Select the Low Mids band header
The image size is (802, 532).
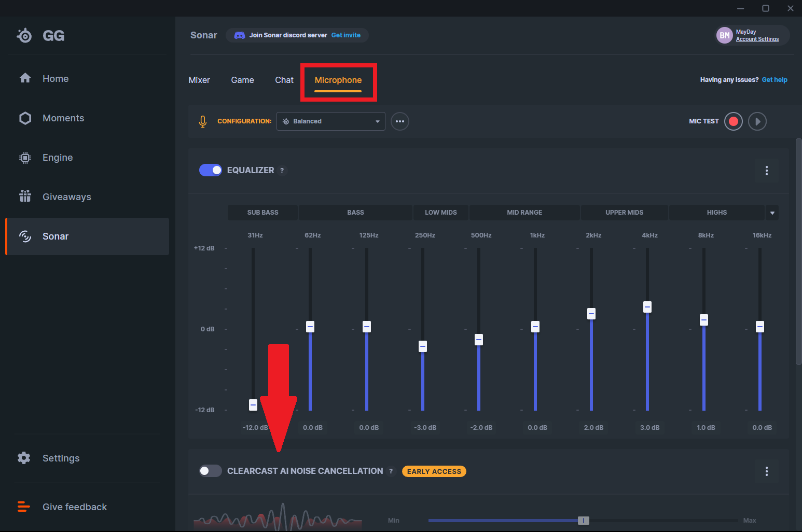441,213
